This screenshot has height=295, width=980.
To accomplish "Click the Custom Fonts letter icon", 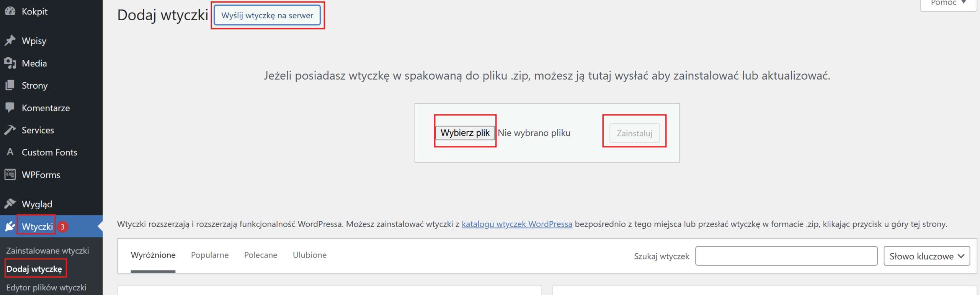I will (10, 152).
